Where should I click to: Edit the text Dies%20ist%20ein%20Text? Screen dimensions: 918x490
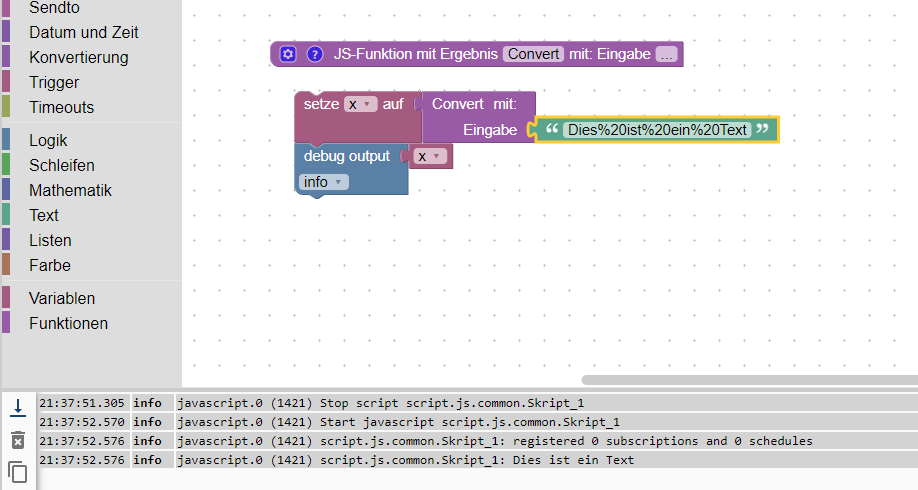tap(657, 130)
